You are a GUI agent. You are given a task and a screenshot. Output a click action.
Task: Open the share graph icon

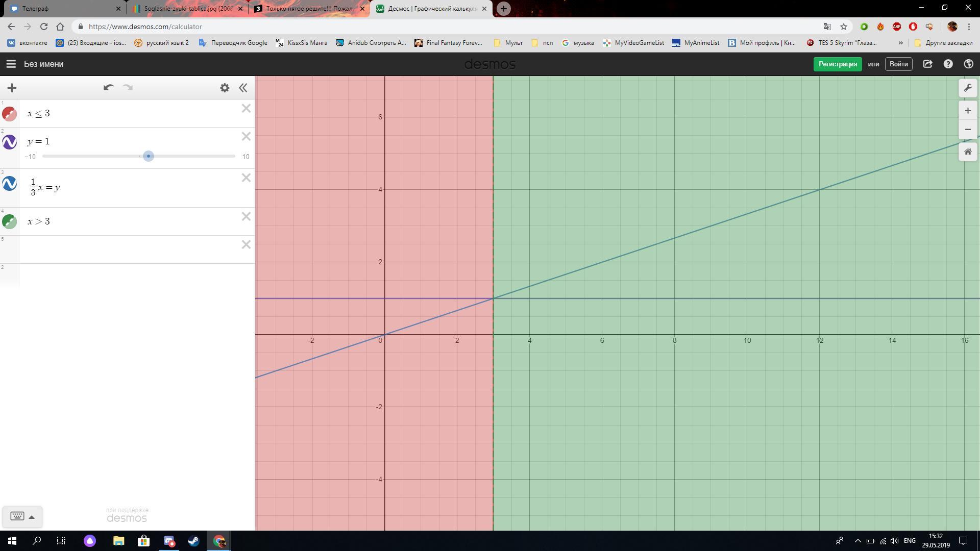927,64
